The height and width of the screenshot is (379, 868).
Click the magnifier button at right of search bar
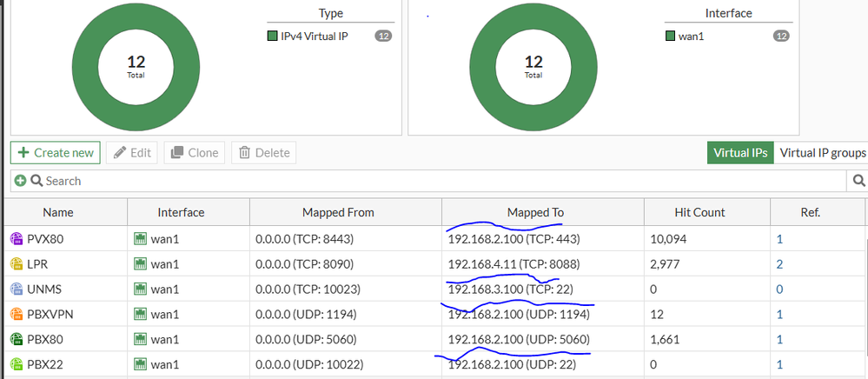pyautogui.click(x=858, y=181)
